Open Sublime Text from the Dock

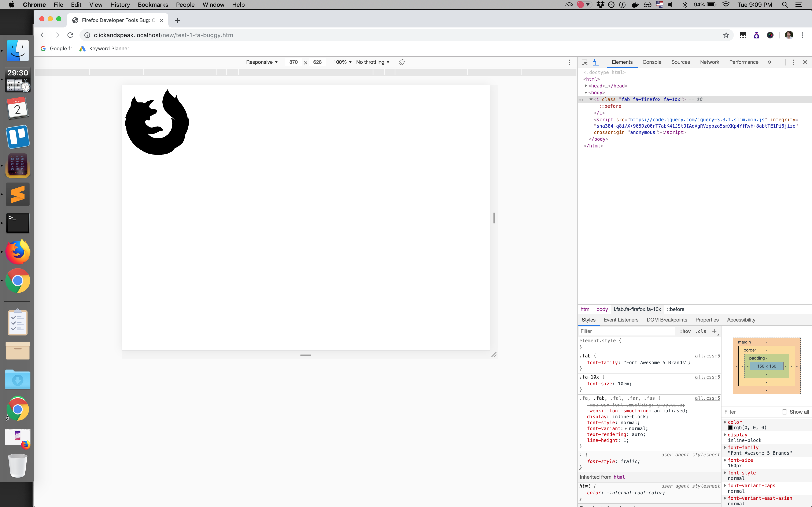pos(18,194)
